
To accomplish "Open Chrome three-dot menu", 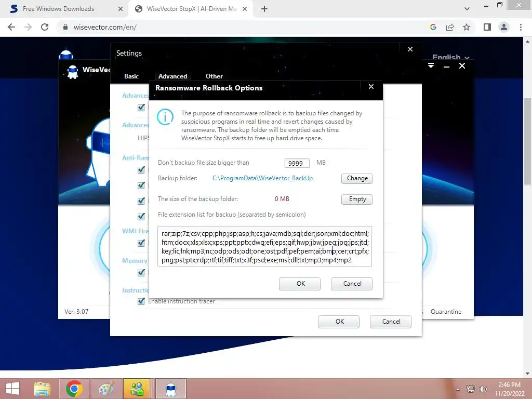I will click(x=521, y=27).
